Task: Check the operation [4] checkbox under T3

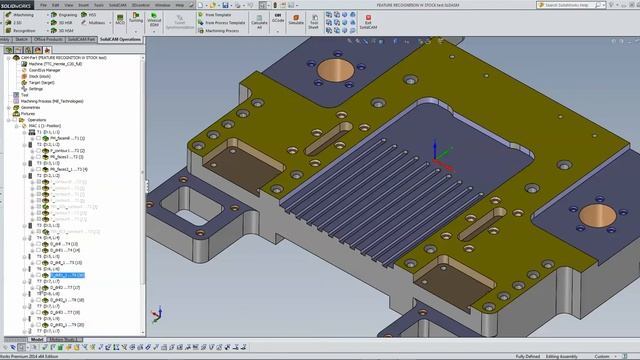Action: [x=39, y=169]
